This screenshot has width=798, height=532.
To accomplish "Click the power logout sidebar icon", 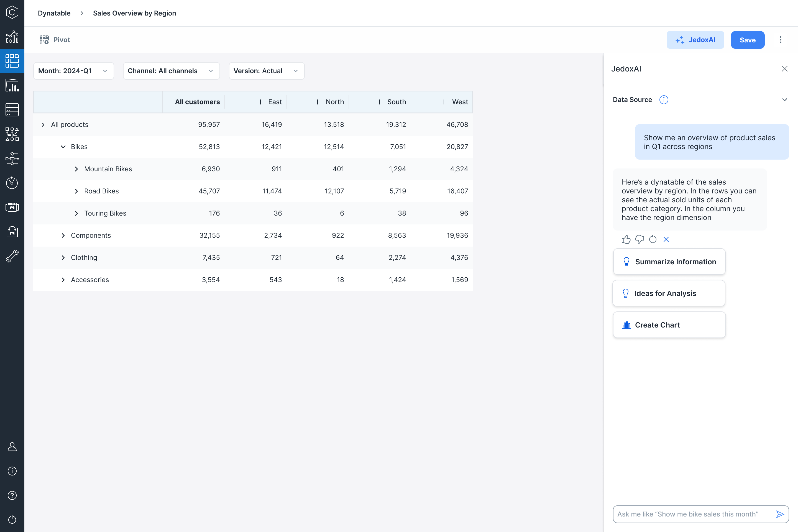I will pos(12,520).
